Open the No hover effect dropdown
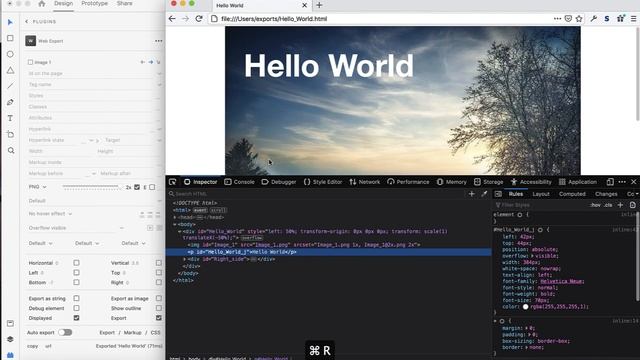 (x=51, y=213)
